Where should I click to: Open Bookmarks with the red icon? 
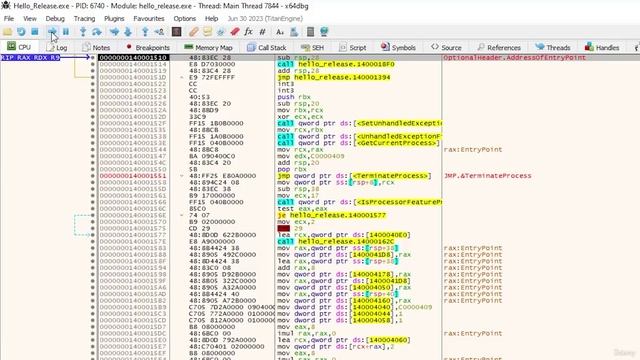click(235, 31)
